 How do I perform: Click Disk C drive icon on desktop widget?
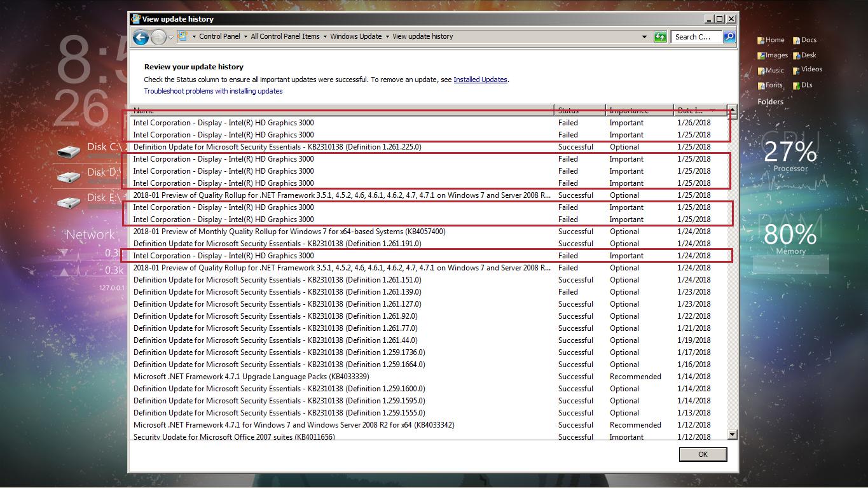[69, 151]
